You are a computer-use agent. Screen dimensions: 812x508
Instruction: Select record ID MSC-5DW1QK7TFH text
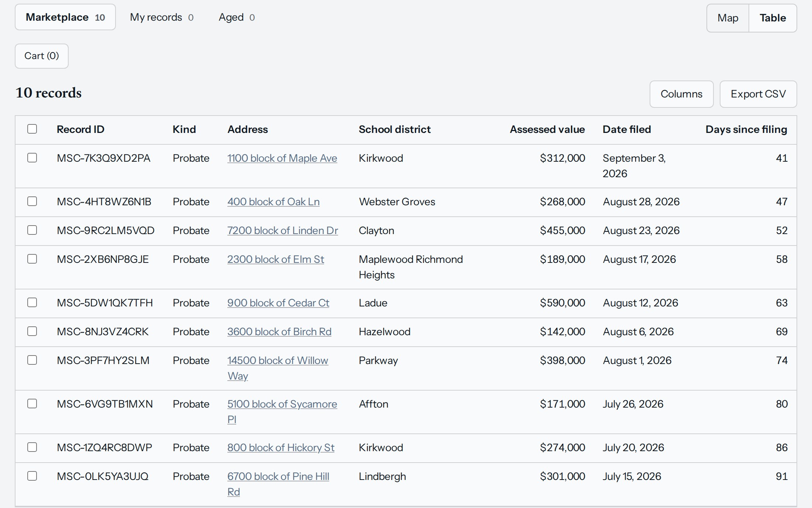click(105, 303)
